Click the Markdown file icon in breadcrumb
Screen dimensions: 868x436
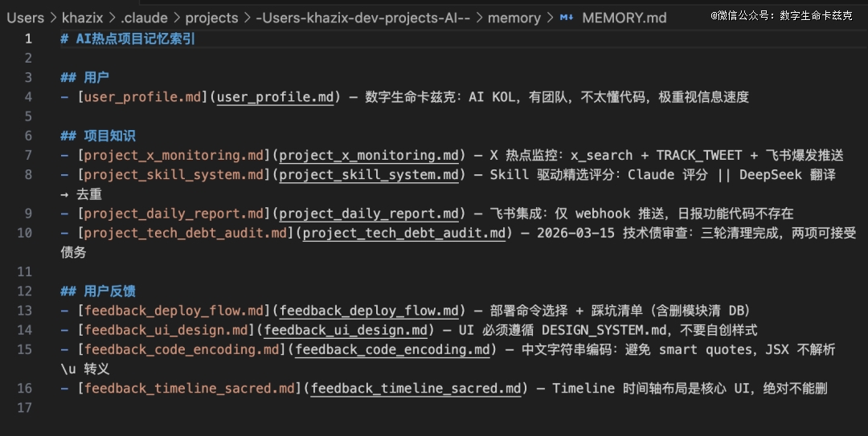(x=567, y=18)
